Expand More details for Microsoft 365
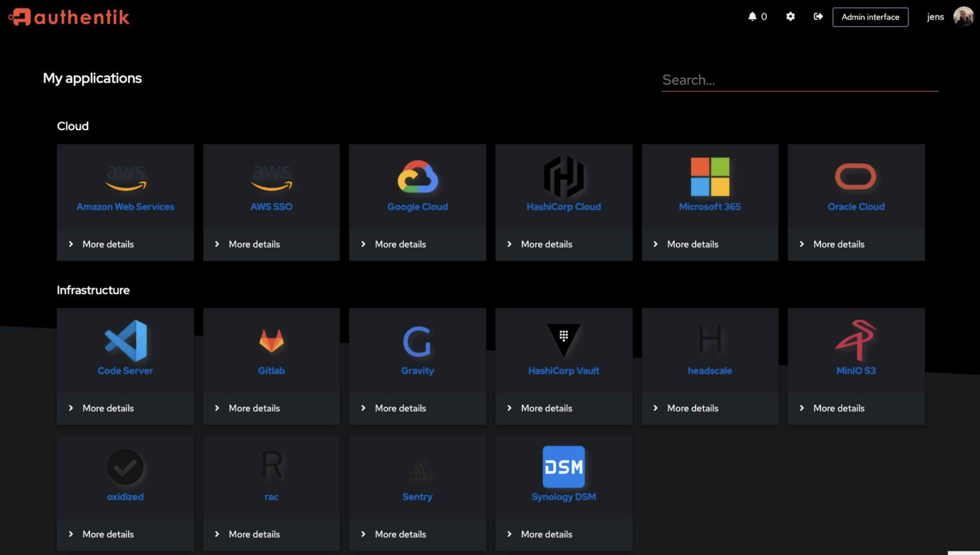This screenshot has width=980, height=555. point(710,244)
